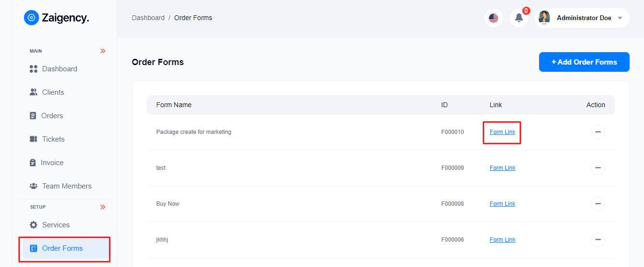Select Order Forms in the sidebar
The width and height of the screenshot is (644, 267).
click(x=62, y=248)
